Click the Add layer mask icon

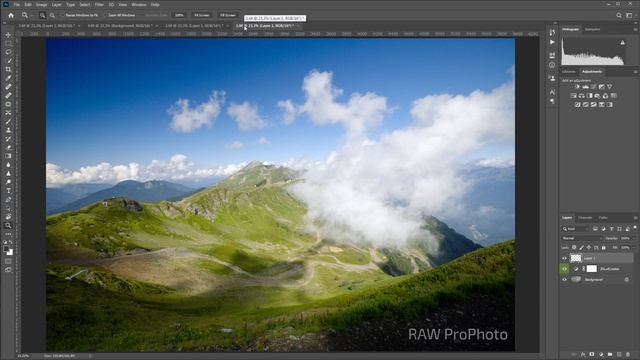592,354
